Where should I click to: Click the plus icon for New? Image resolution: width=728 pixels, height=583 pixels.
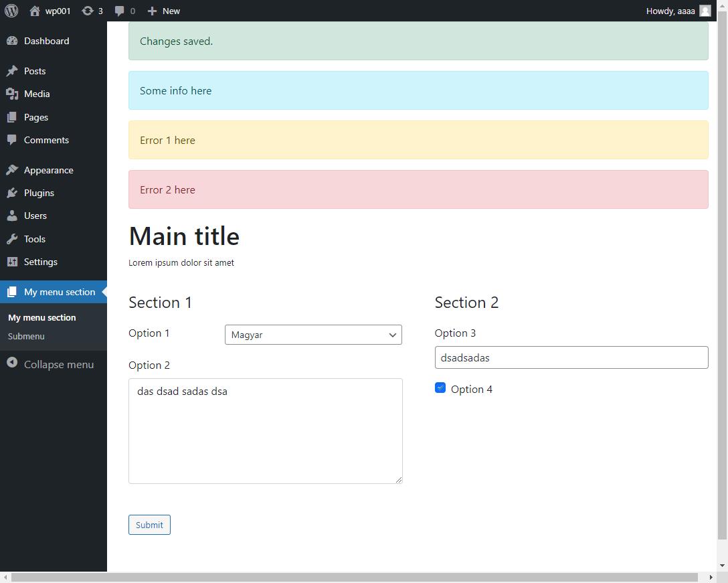click(152, 11)
